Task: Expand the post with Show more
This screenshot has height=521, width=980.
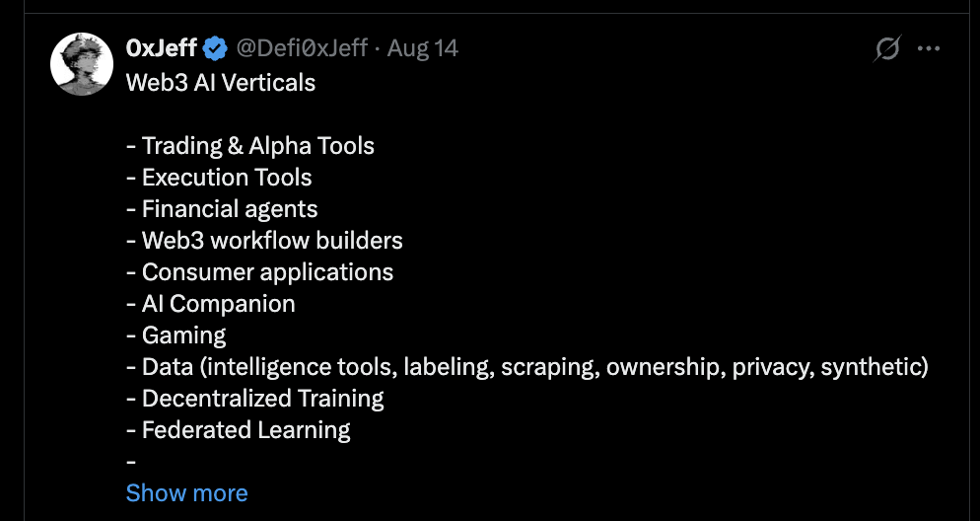Action: pos(187,492)
